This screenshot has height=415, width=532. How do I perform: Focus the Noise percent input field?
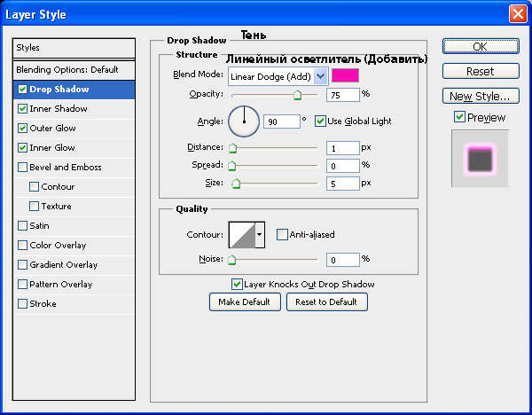tap(342, 260)
